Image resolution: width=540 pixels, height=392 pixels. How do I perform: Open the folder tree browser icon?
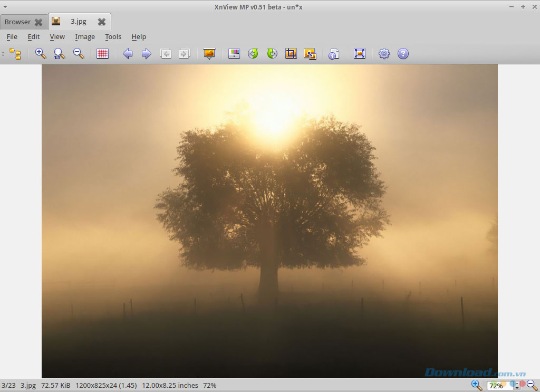(x=15, y=54)
